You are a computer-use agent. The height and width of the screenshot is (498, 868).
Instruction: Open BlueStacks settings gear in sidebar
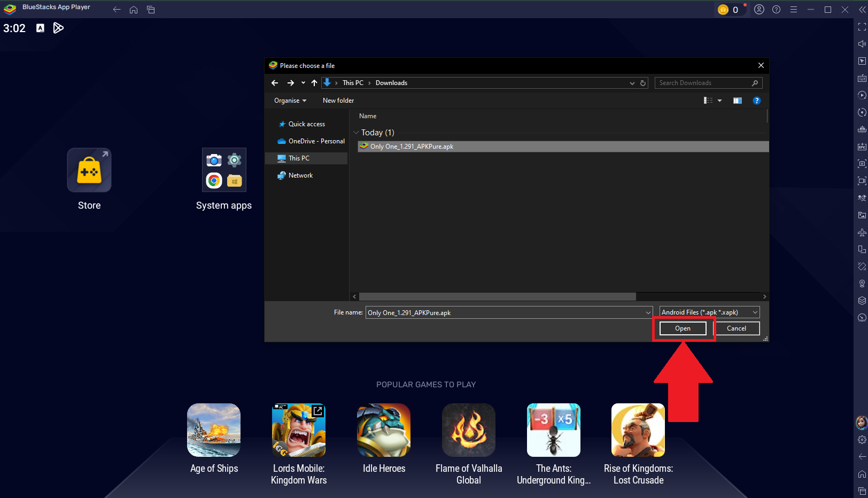[862, 439]
